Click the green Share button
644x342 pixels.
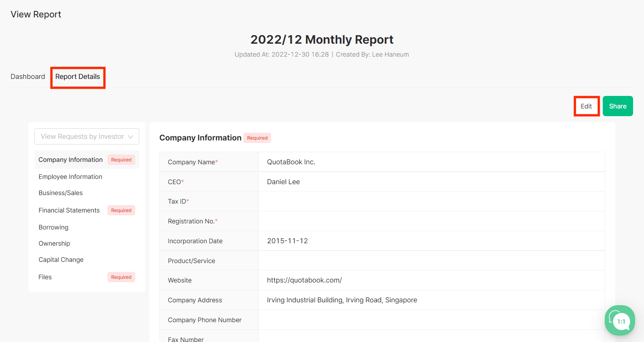618,106
